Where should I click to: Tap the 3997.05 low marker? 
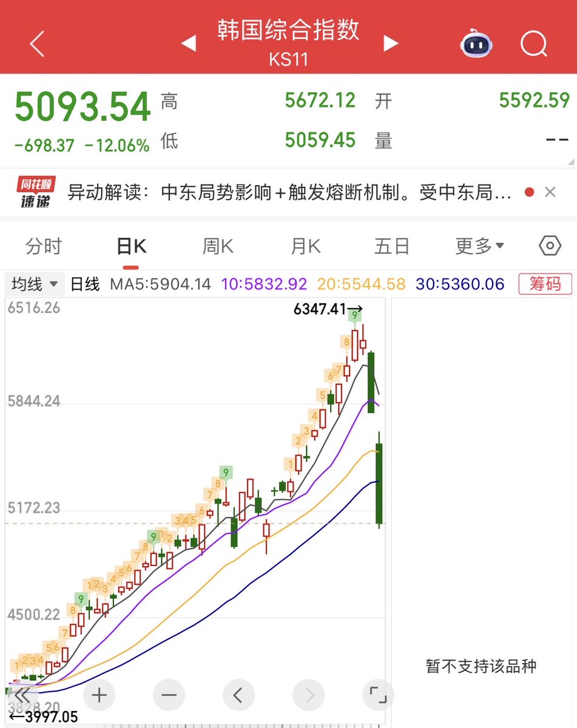44,717
